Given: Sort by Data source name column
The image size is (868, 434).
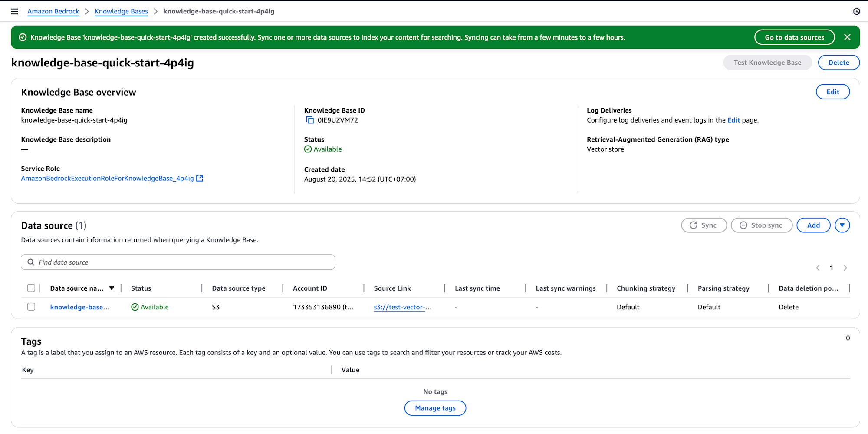Looking at the screenshot, I should coord(112,288).
